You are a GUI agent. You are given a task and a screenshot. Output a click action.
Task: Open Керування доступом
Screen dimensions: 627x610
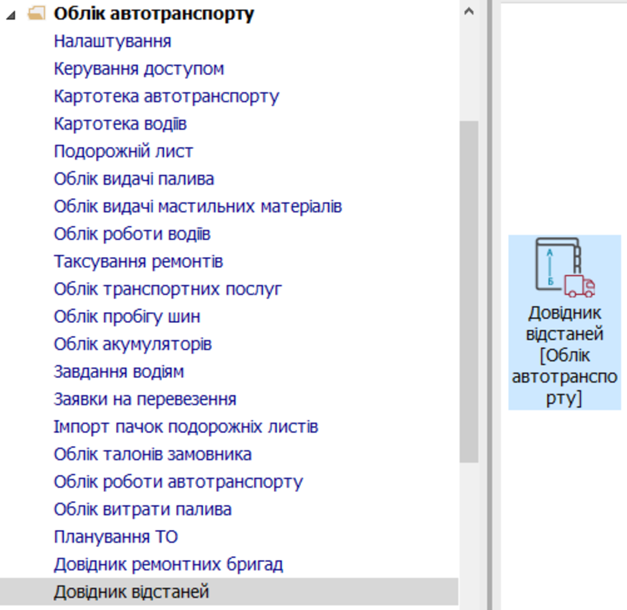pyautogui.click(x=139, y=69)
